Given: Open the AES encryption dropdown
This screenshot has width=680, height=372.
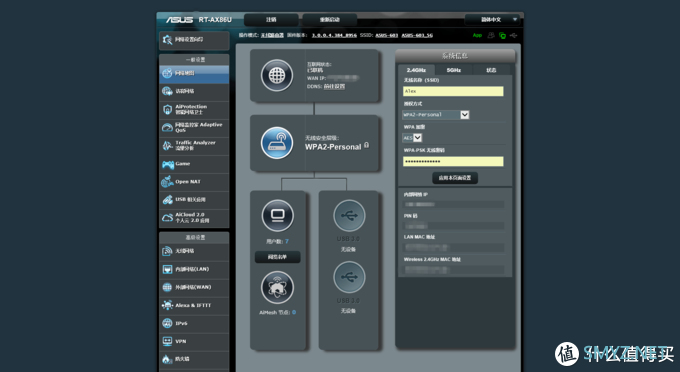Looking at the screenshot, I should point(412,138).
